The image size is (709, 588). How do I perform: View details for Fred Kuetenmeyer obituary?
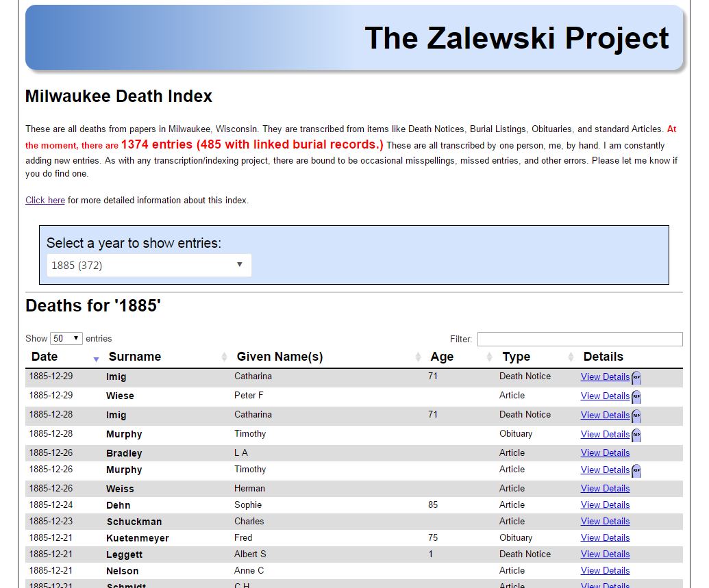605,538
